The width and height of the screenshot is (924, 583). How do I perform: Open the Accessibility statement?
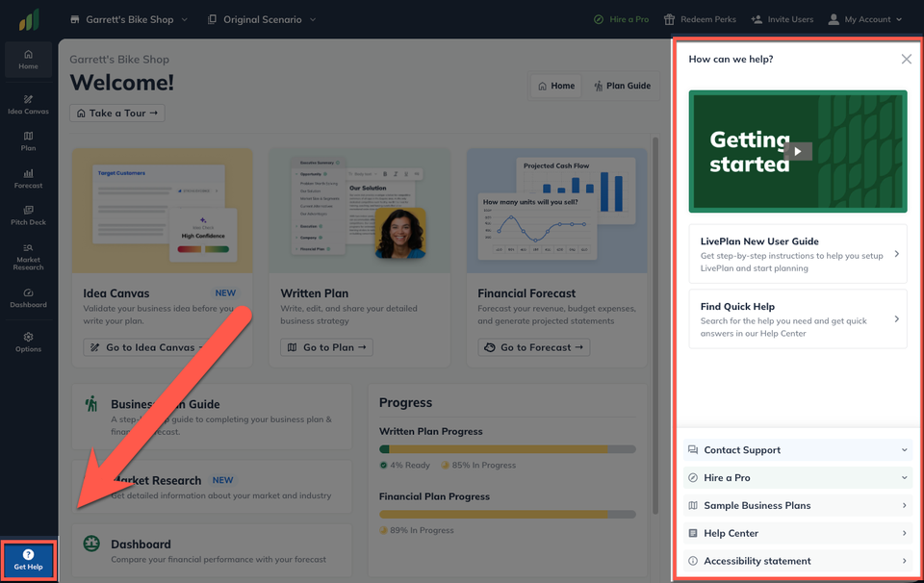pos(798,561)
